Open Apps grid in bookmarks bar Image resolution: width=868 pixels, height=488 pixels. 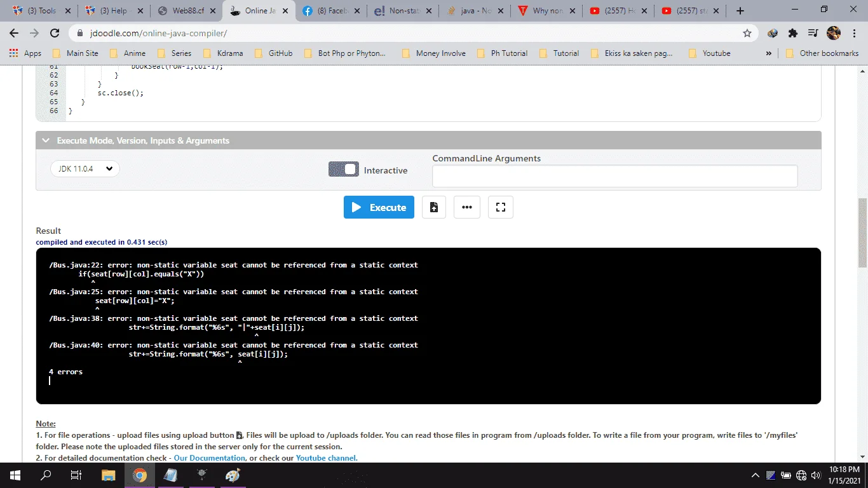coord(26,53)
